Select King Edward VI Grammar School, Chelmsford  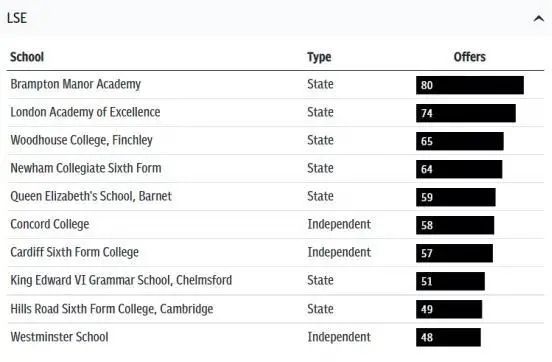pos(121,280)
